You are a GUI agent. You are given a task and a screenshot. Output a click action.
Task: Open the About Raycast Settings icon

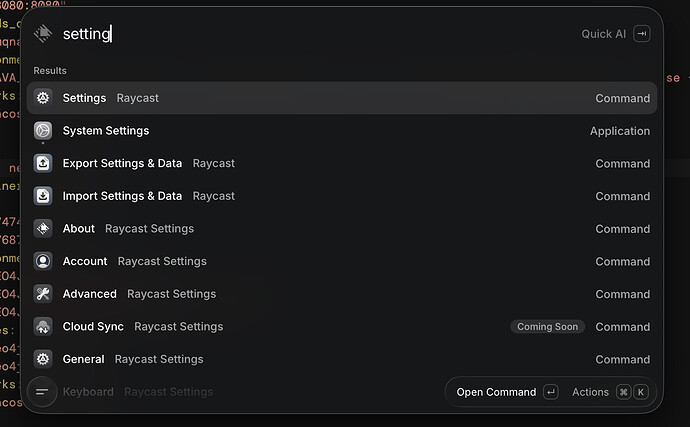click(x=43, y=228)
